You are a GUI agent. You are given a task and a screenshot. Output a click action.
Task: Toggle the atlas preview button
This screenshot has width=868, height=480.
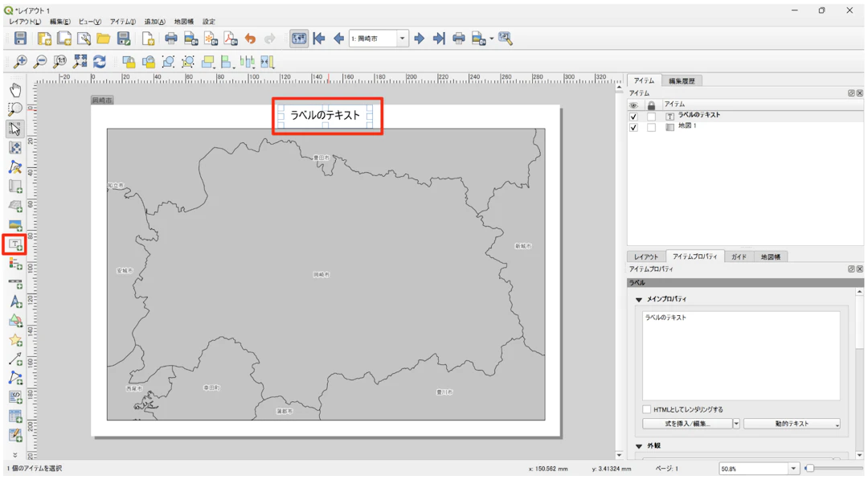point(299,39)
